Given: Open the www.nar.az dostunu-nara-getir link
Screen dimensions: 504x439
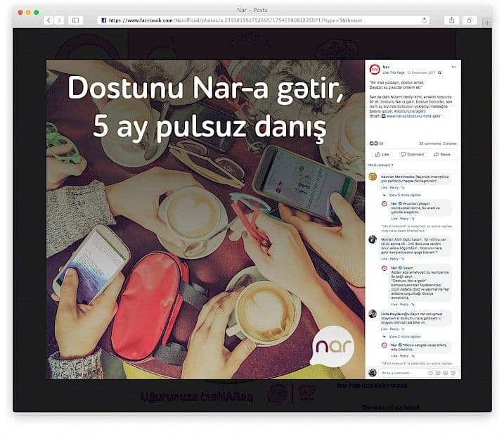Looking at the screenshot, I should coord(413,116).
